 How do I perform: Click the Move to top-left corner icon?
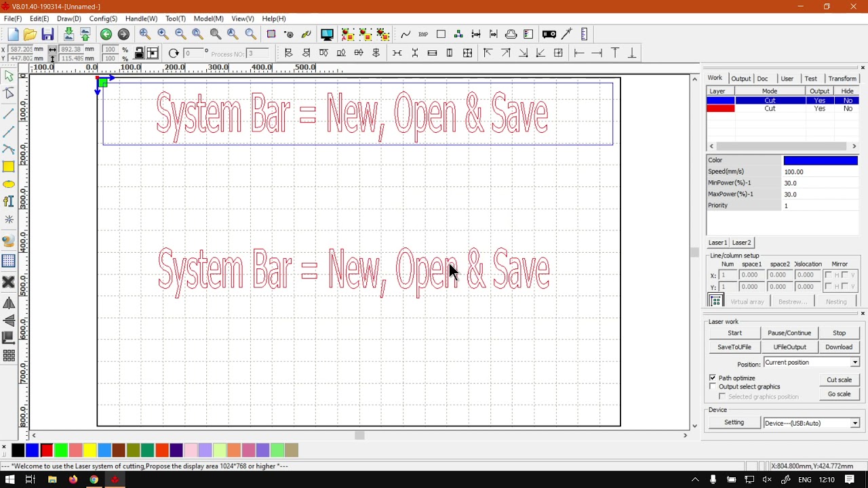pos(488,53)
